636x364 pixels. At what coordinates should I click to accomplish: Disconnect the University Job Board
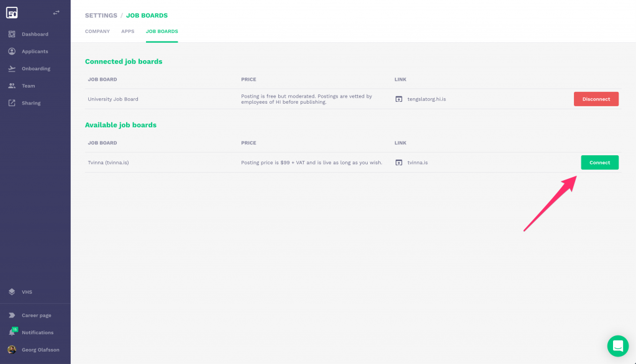point(596,99)
